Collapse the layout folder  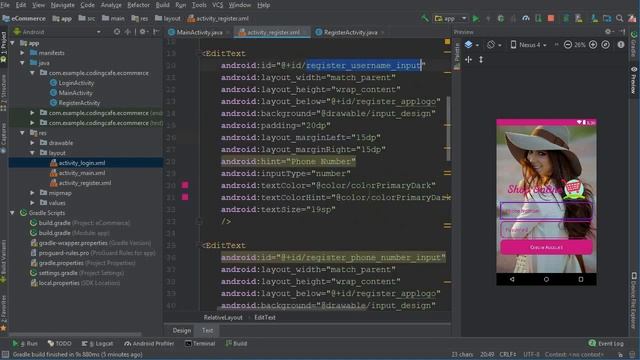pyautogui.click(x=32, y=153)
